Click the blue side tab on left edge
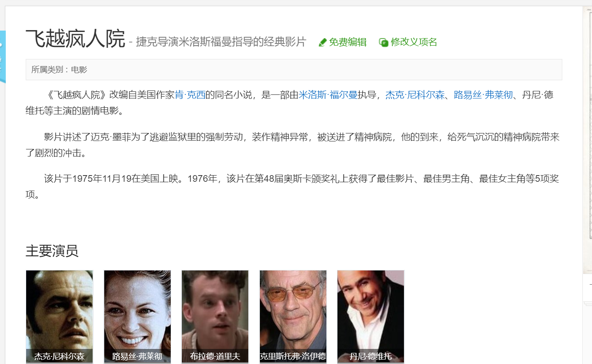Image resolution: width=592 pixels, height=364 pixels. 3,57
